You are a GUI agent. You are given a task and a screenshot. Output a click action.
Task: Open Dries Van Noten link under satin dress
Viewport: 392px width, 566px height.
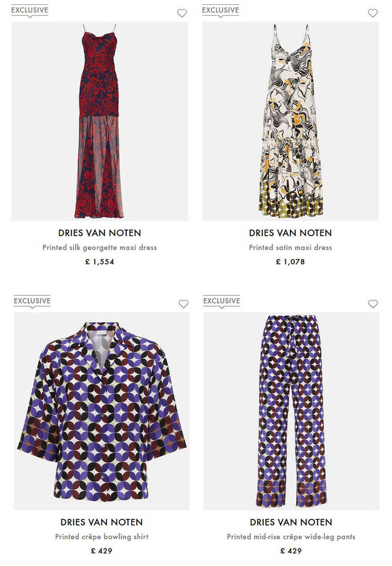point(290,233)
